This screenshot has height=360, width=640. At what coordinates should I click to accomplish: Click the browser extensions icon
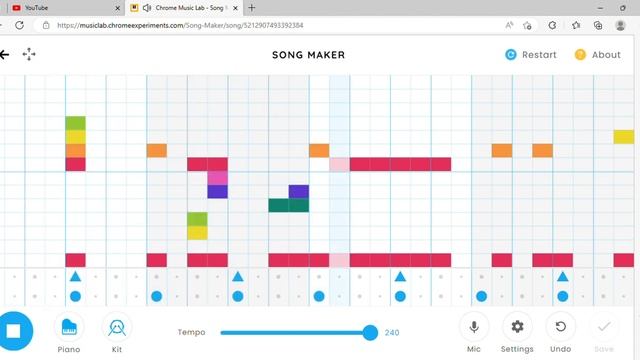coord(552,25)
